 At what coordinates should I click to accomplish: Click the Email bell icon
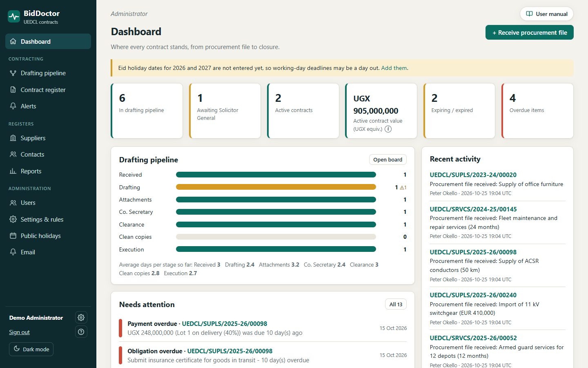tap(13, 252)
